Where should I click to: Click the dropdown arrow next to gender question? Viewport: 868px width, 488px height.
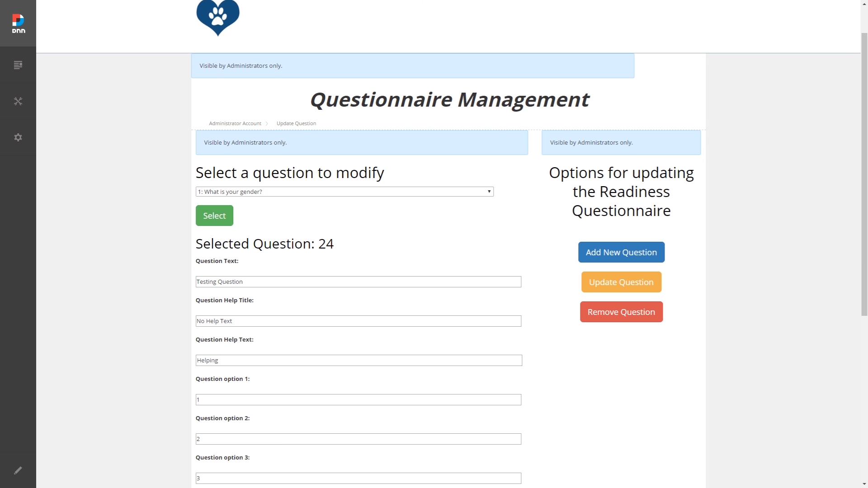point(489,192)
